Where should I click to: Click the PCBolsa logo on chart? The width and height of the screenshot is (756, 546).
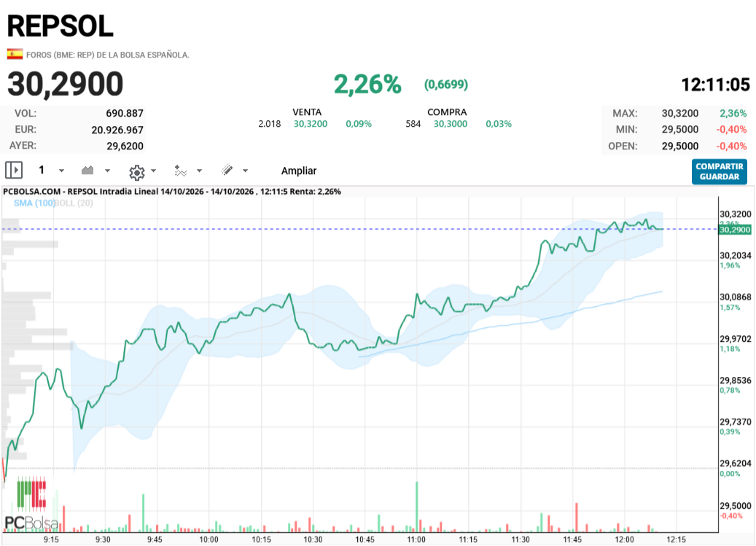[x=31, y=504]
